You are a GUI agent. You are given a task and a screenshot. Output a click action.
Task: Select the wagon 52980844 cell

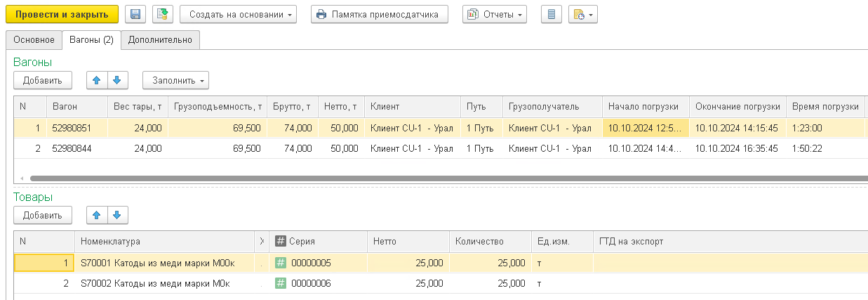[72, 148]
